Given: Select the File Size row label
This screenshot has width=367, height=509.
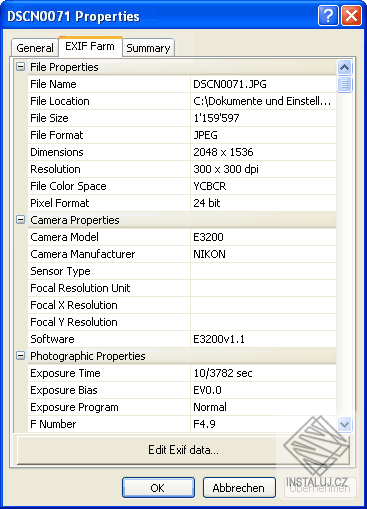Looking at the screenshot, I should click(x=49, y=118).
